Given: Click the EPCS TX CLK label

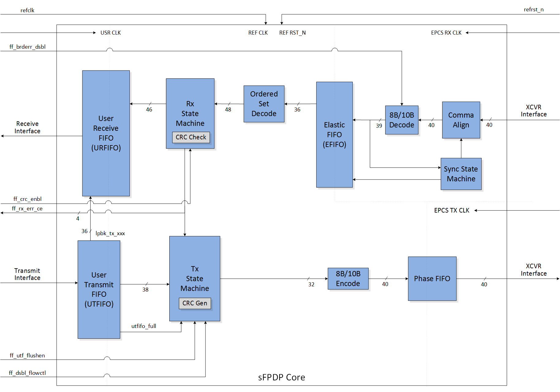Looking at the screenshot, I should point(451,210).
